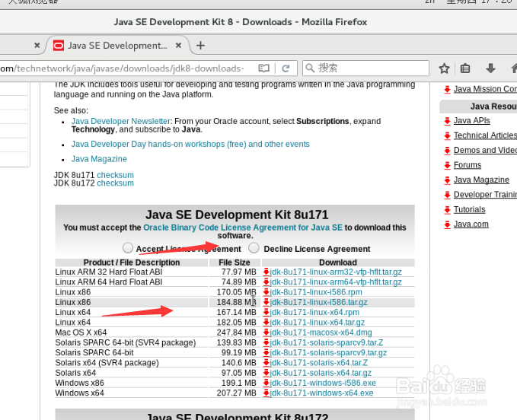Open Forums sidebar link

tap(468, 165)
